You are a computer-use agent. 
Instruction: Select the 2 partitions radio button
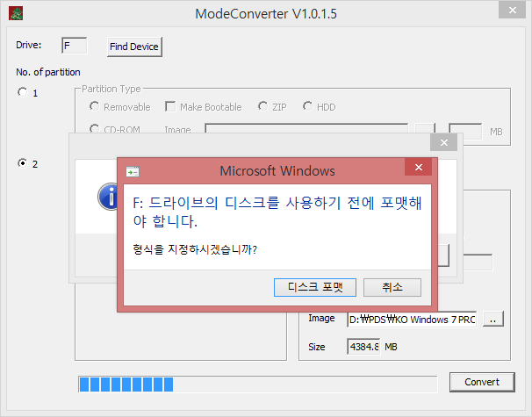tap(23, 163)
